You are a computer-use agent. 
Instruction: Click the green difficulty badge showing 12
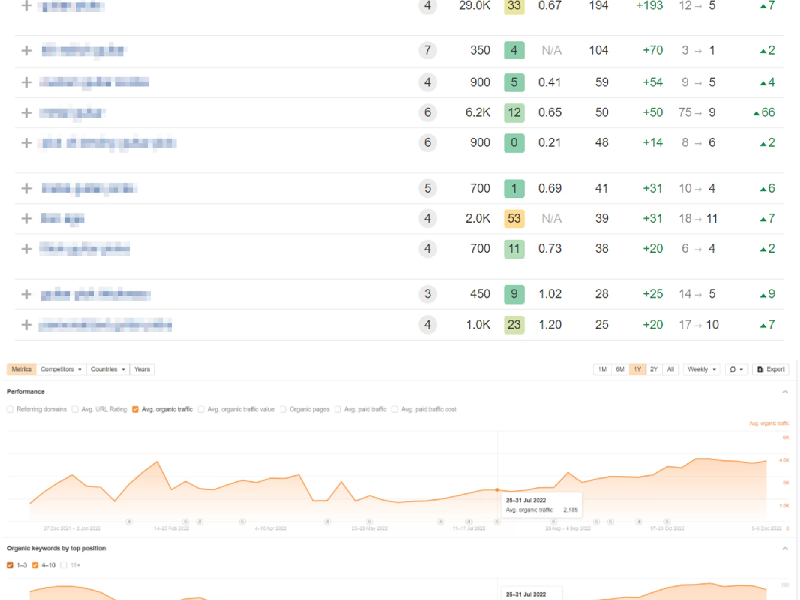[514, 113]
